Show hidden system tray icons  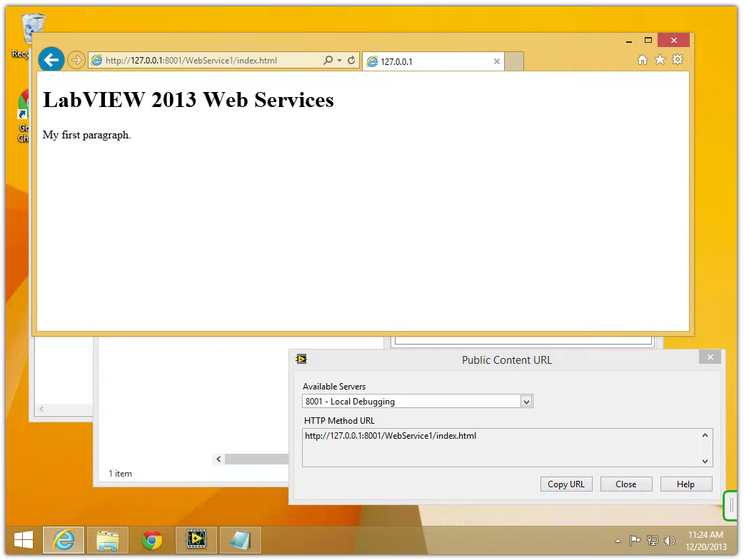(x=618, y=541)
